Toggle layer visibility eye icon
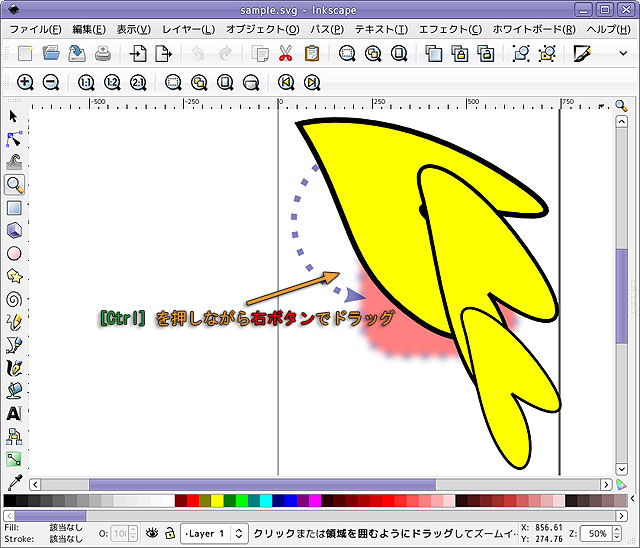This screenshot has width=640, height=548. (x=153, y=533)
